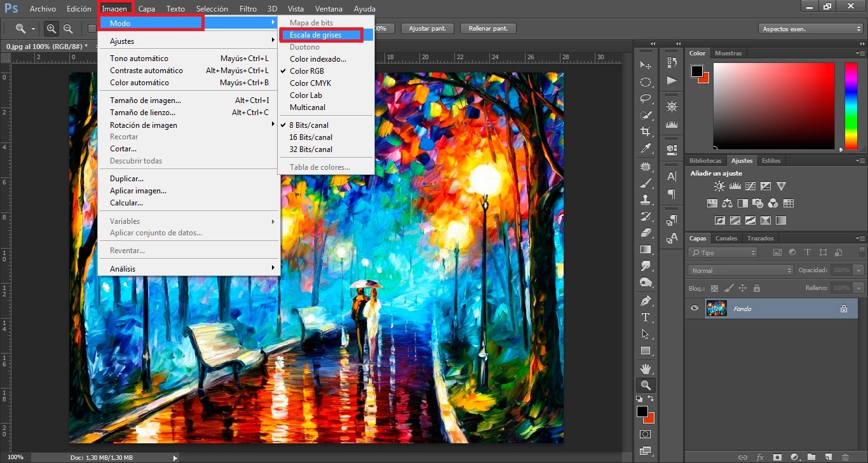The width and height of the screenshot is (868, 463).
Task: Toggle lock position for layer
Action: coord(742,288)
